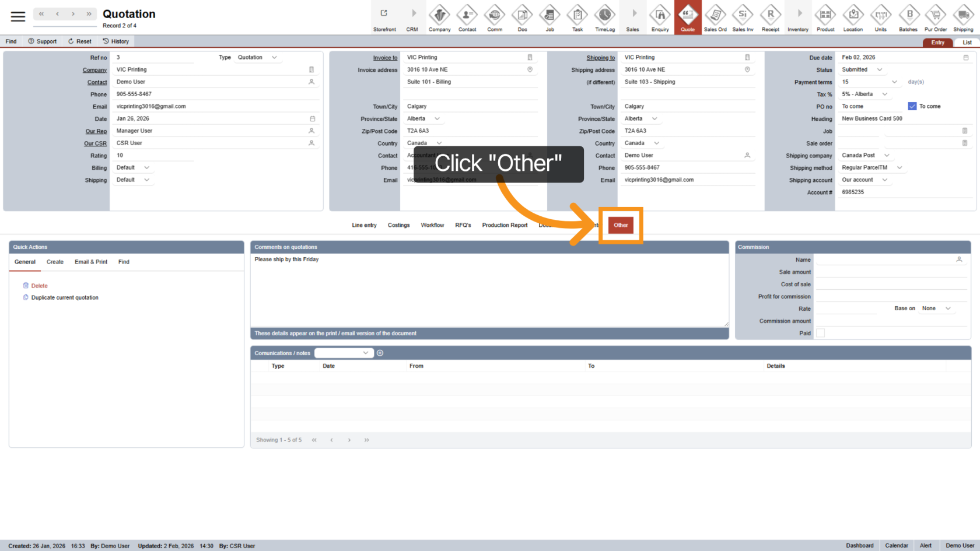Switch to the Costings tab

[x=398, y=225]
